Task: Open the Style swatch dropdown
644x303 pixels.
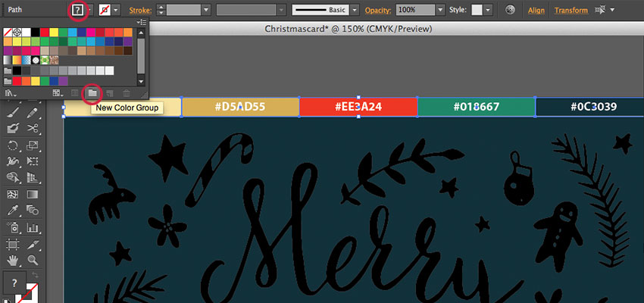Action: pyautogui.click(x=488, y=11)
